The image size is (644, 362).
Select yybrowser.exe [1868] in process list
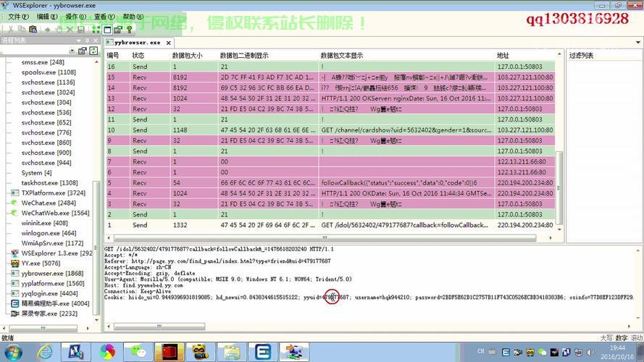52,274
